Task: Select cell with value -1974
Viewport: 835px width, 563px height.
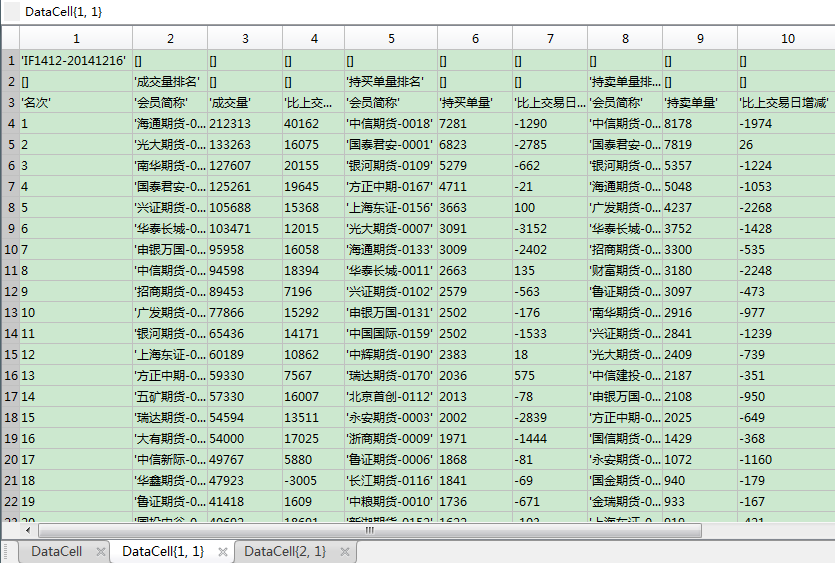Action: click(x=787, y=124)
